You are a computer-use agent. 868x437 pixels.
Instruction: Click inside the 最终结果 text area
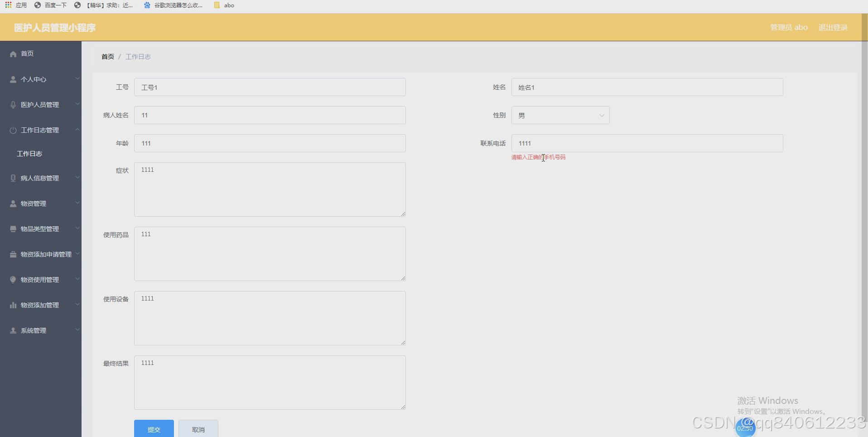tap(270, 383)
